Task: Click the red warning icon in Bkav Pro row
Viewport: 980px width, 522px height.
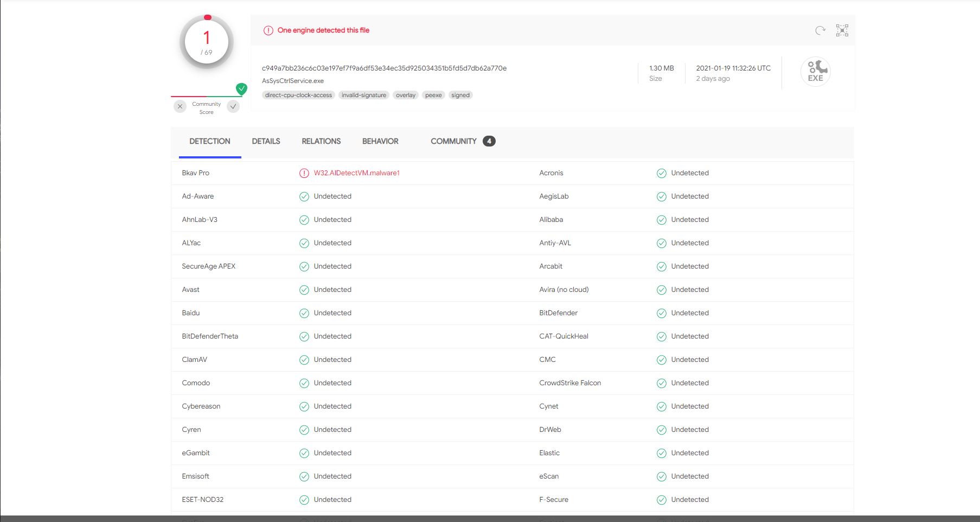Action: coord(304,173)
